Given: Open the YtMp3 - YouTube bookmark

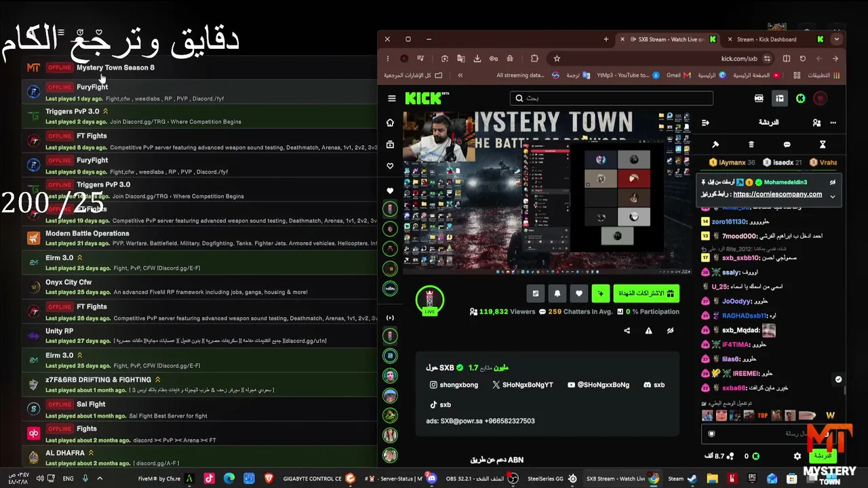Looking at the screenshot, I should pyautogui.click(x=627, y=75).
